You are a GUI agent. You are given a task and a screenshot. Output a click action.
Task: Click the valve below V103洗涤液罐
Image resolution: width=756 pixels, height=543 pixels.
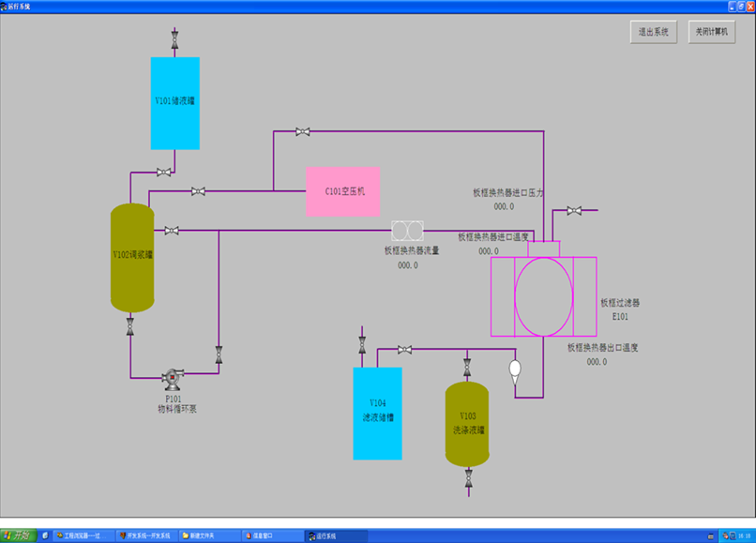[469, 478]
